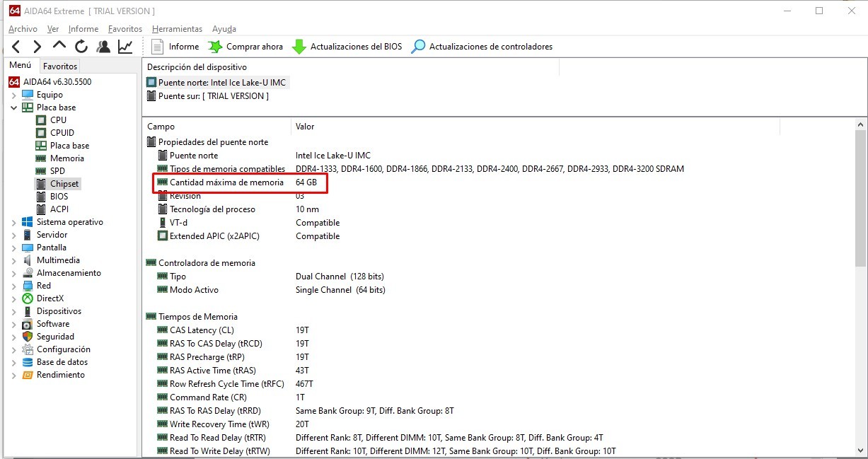Open the Herramientas menu

point(177,29)
